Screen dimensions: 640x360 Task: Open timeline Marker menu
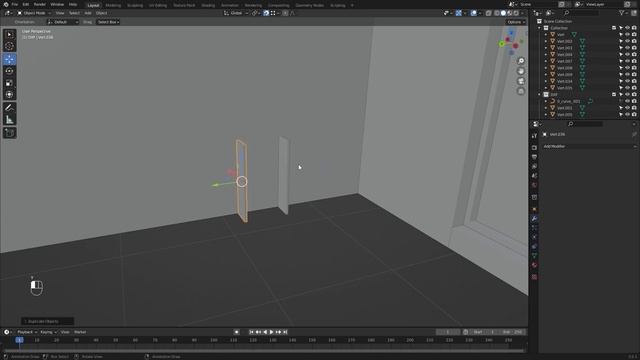[80, 332]
